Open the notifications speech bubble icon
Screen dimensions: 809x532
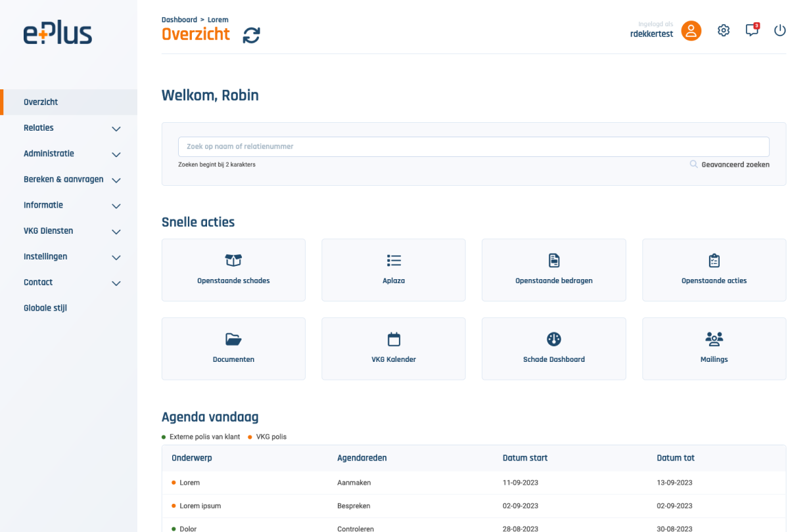752,30
